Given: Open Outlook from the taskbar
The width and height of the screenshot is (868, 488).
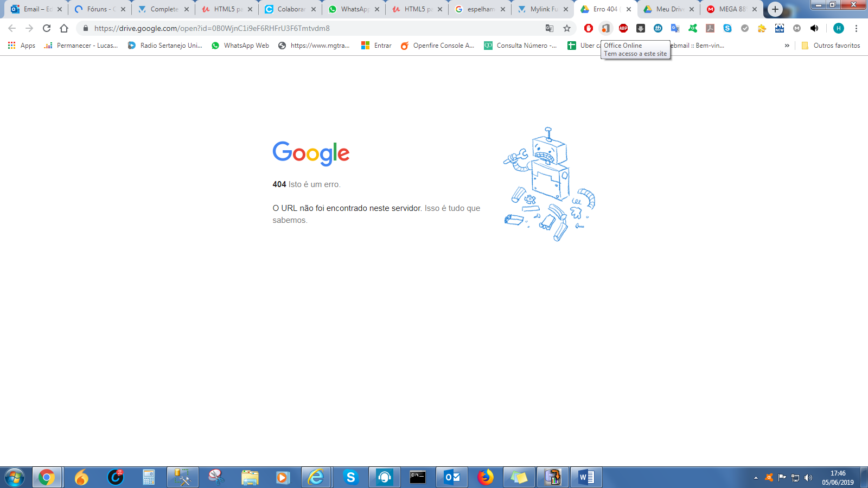Looking at the screenshot, I should [x=452, y=477].
